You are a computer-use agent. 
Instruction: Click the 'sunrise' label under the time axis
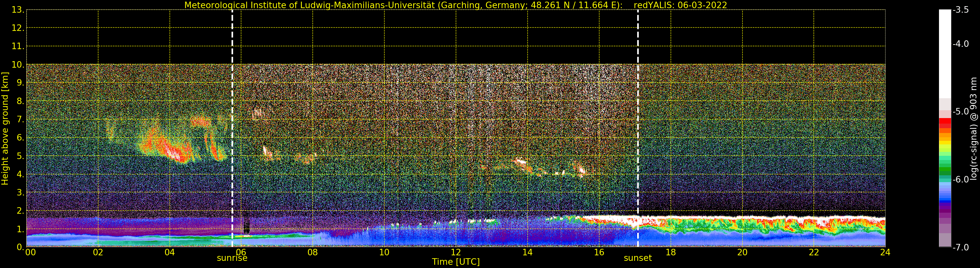pos(232,258)
